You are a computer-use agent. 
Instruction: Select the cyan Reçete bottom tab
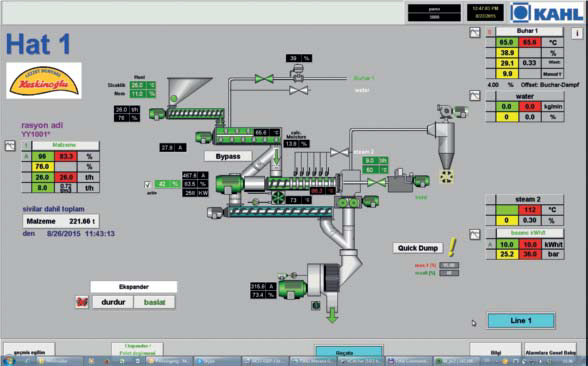pos(349,351)
